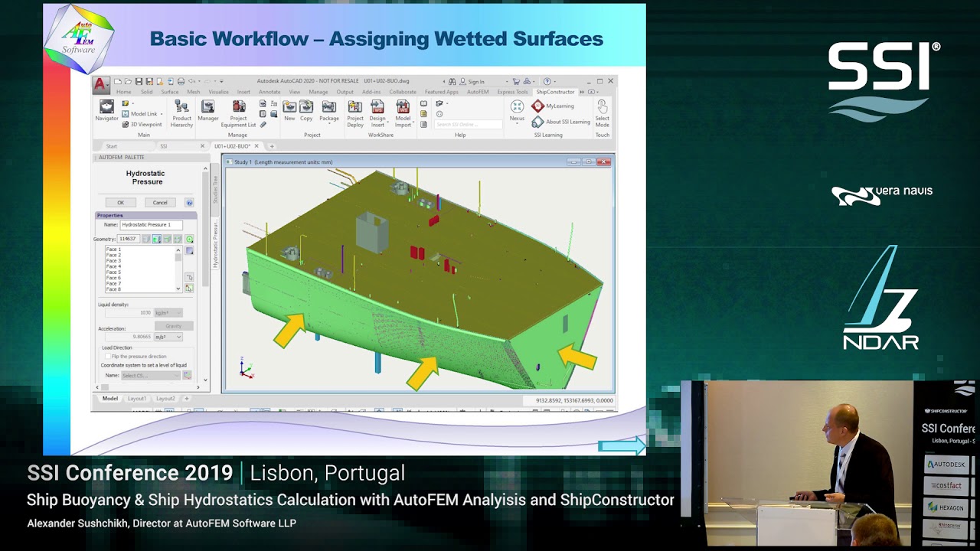Open the kg/m³ density unit dropdown

tap(168, 312)
